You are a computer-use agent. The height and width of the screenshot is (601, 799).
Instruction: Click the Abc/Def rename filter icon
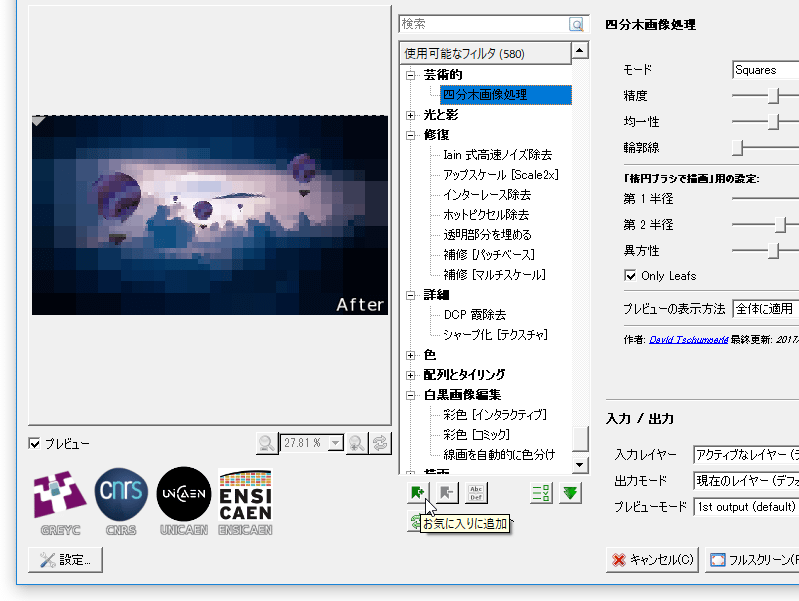[476, 493]
